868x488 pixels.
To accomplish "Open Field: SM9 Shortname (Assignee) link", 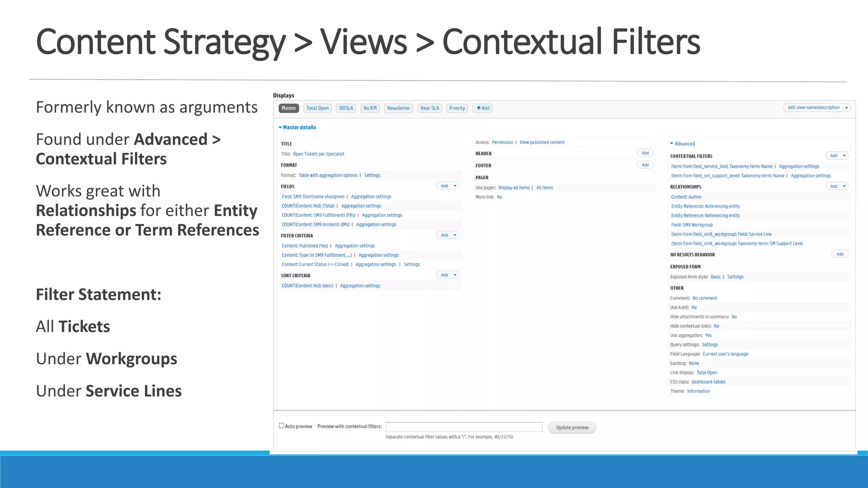I will point(313,197).
